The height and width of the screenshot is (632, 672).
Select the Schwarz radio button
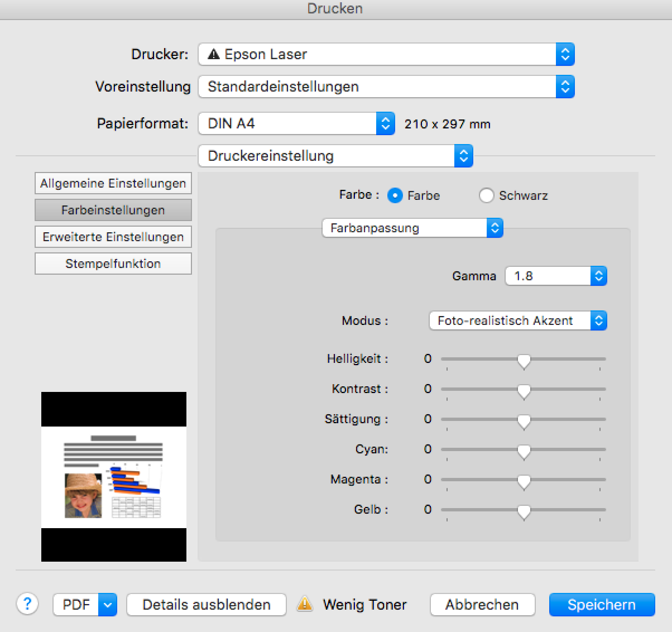click(x=486, y=195)
